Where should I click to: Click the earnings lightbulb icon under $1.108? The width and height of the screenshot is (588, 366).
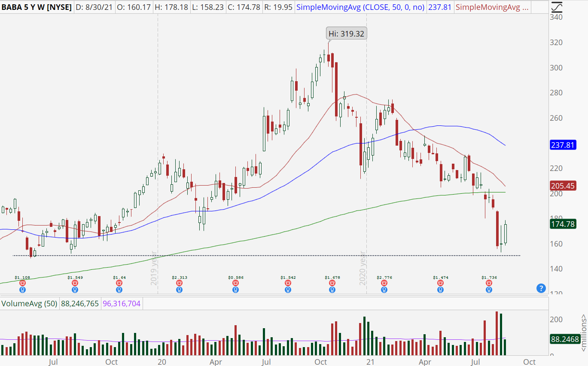click(23, 290)
